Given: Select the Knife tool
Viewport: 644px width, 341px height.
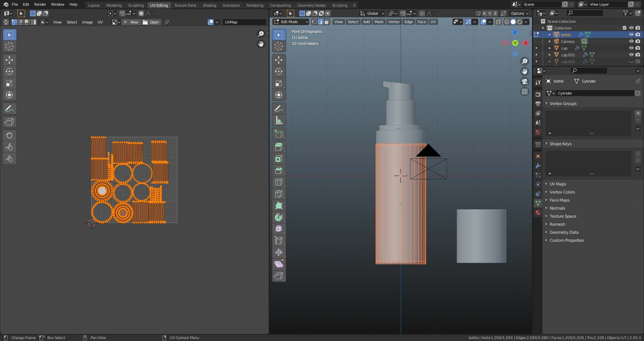Looking at the screenshot, I should (x=279, y=194).
